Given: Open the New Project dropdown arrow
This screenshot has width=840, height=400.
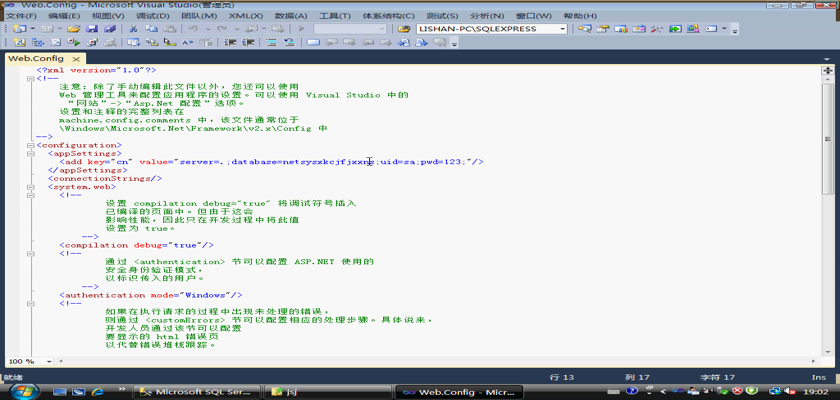Looking at the screenshot, I should [x=33, y=29].
